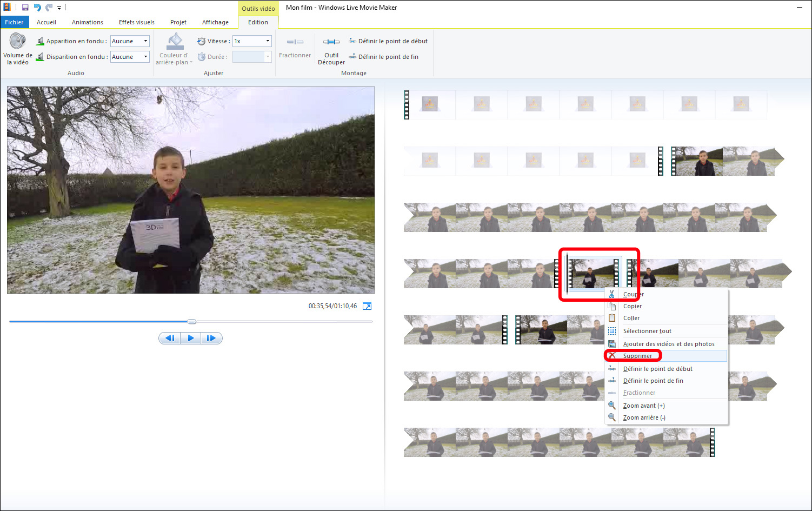Open the Effets visuels tab

click(x=136, y=22)
